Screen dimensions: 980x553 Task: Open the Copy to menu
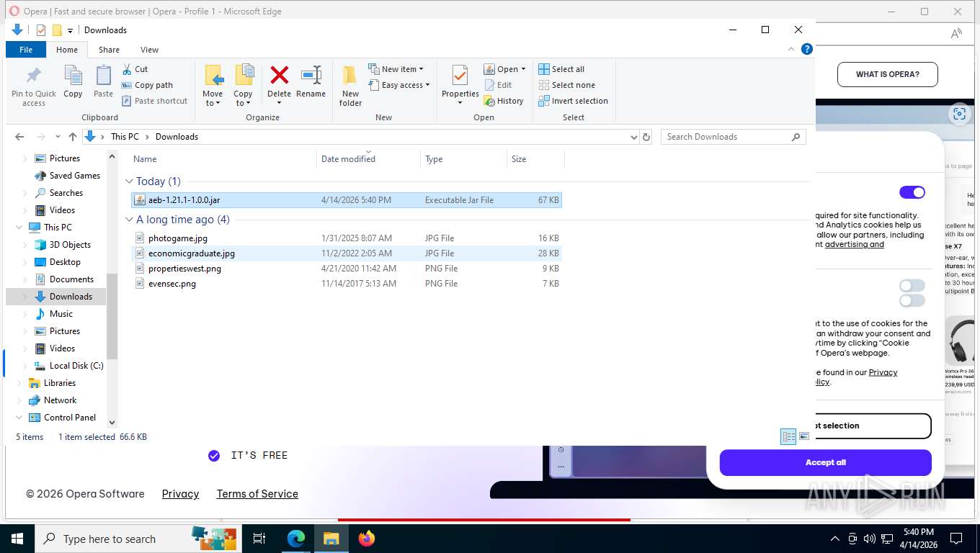[243, 86]
